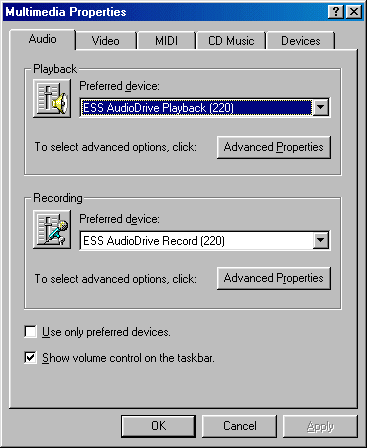
Task: Click the title bar Help question mark button
Action: point(336,12)
